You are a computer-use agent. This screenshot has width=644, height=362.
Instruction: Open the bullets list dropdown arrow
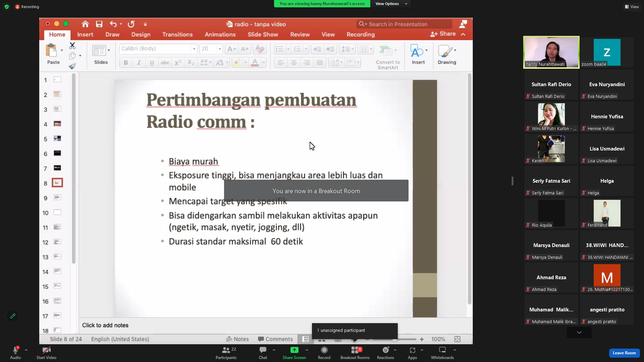tap(288, 49)
